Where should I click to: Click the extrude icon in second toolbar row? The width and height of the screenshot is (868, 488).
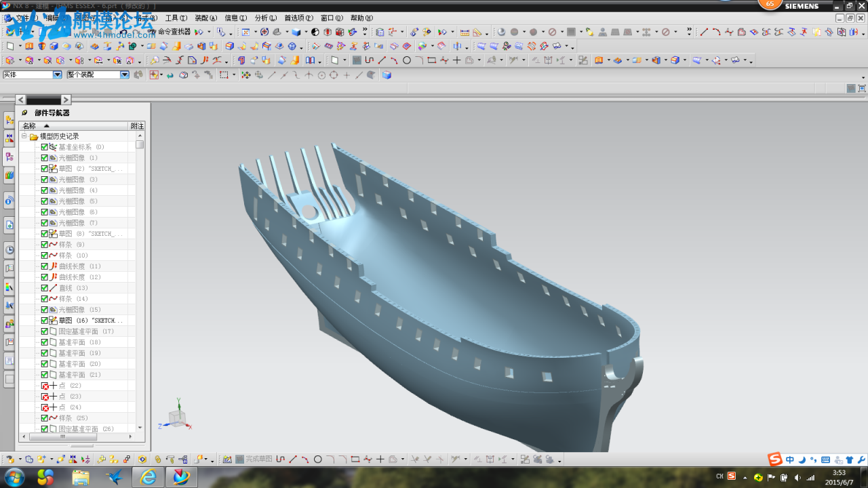click(29, 46)
